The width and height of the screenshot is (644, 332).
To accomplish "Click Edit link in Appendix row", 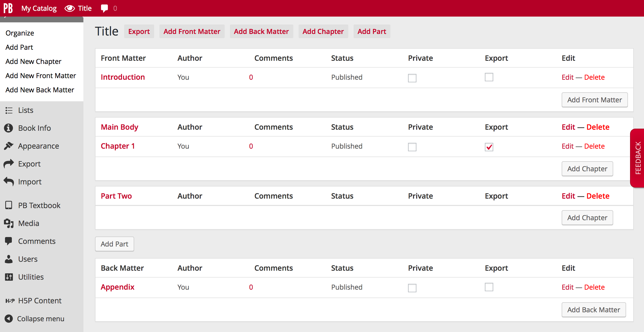I will coord(567,287).
